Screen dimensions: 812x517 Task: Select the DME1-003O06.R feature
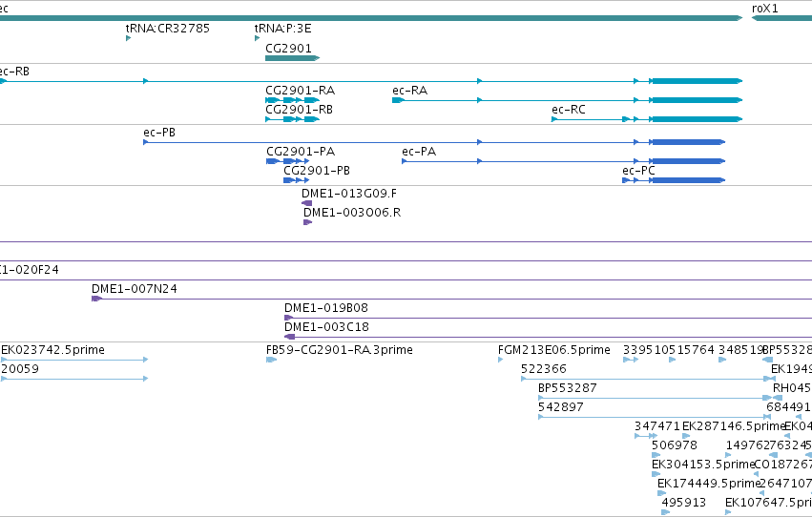pos(307,222)
